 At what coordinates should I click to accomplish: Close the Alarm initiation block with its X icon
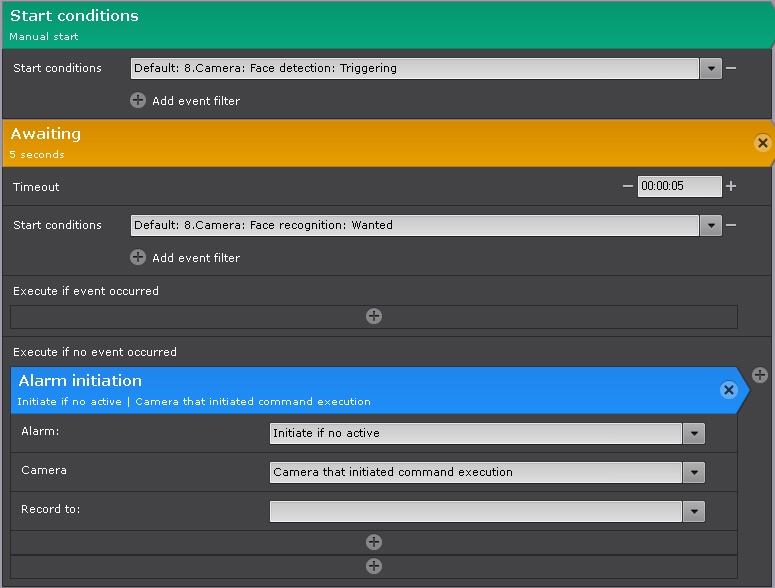[729, 390]
